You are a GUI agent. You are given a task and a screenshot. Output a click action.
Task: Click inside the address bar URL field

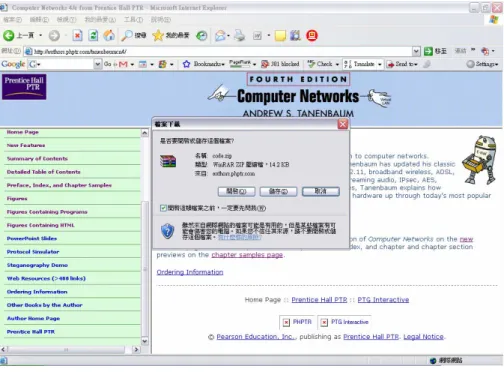(x=222, y=51)
